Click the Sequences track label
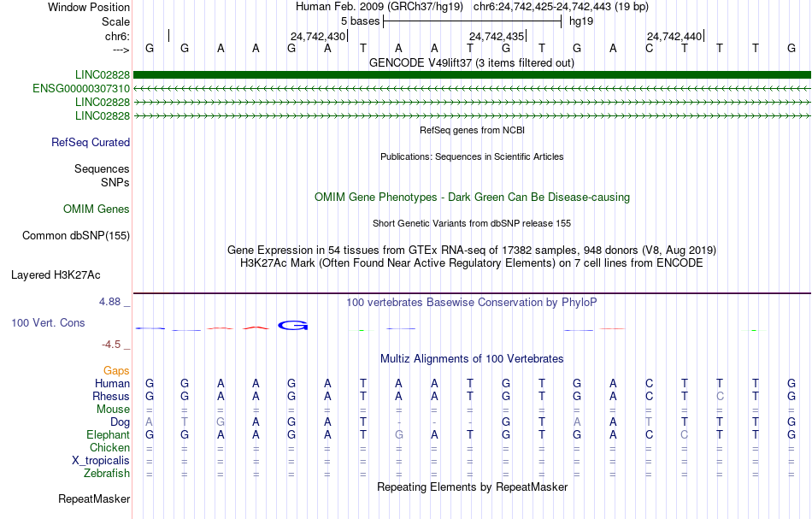Screen dimensions: 812x519 tap(102, 168)
